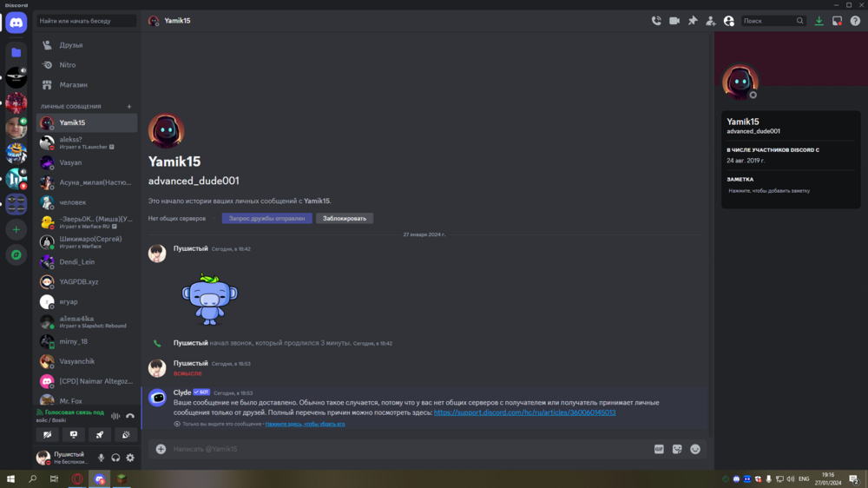
Task: Open the DM with Dendi_Lein
Action: coord(86,262)
